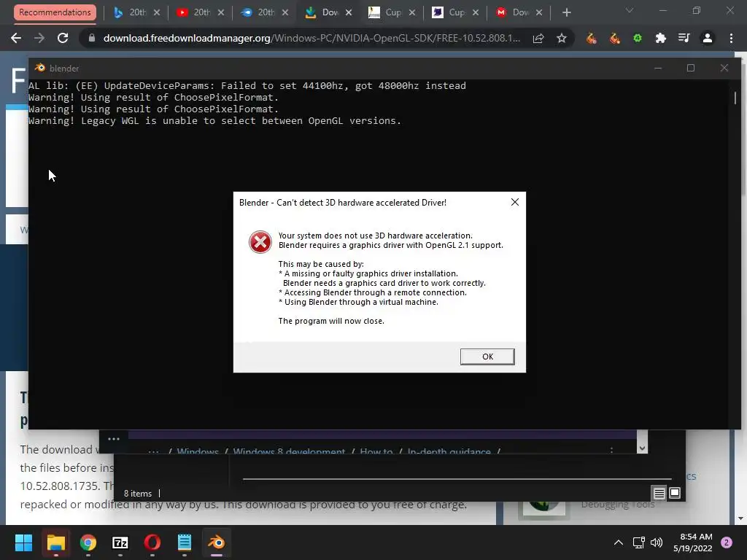Open the volume tray icon

[657, 542]
